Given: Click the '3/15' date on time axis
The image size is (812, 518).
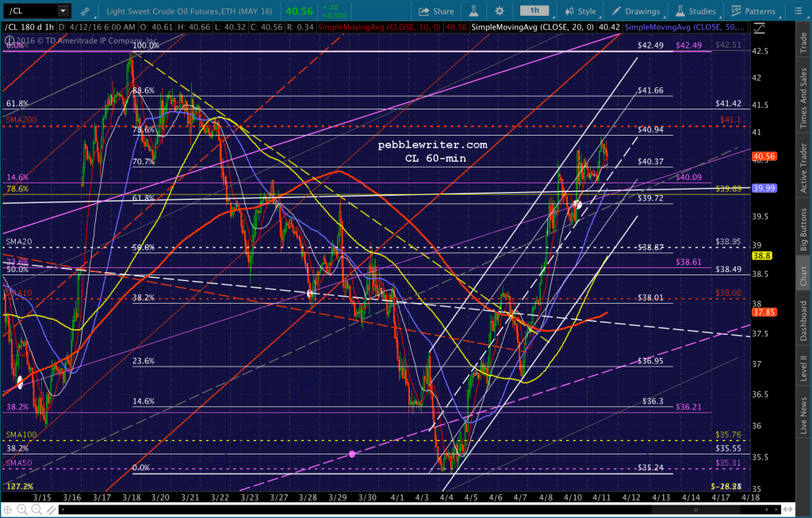Looking at the screenshot, I should (42, 497).
